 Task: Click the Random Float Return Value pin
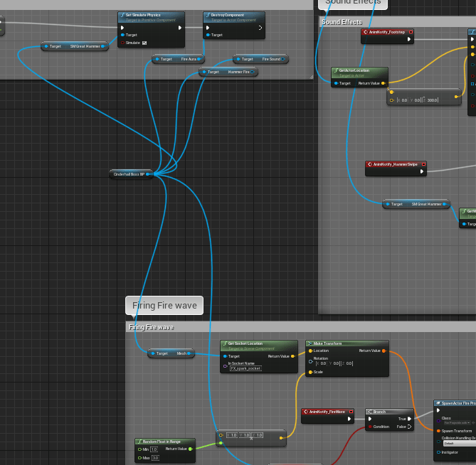tap(190, 449)
